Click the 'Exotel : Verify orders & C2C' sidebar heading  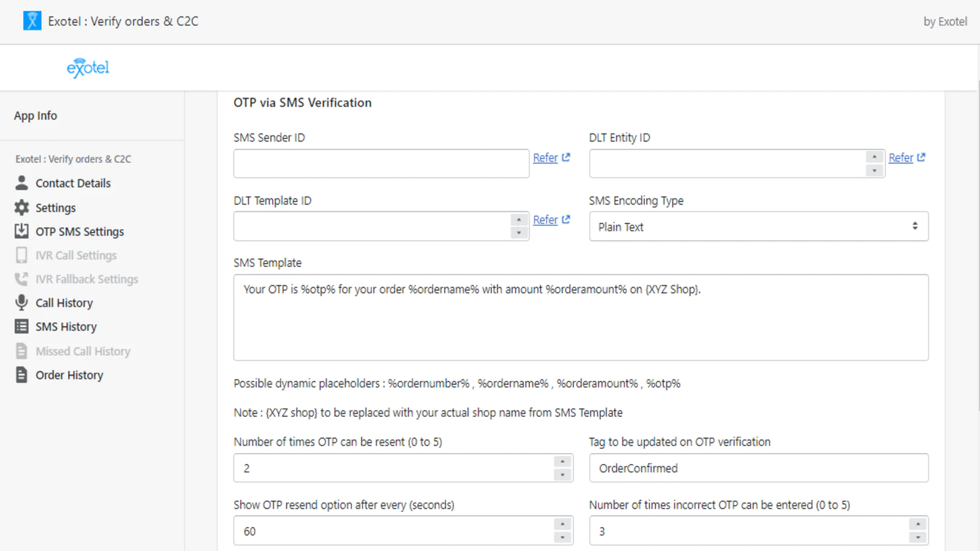[x=73, y=159]
